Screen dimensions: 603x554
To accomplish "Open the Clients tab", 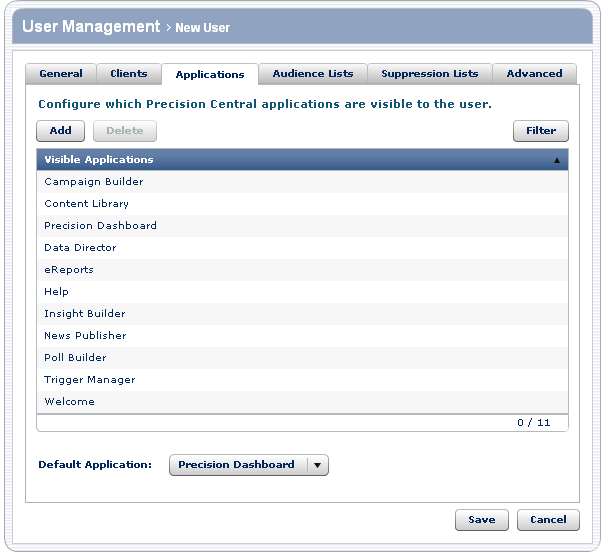I will [129, 73].
